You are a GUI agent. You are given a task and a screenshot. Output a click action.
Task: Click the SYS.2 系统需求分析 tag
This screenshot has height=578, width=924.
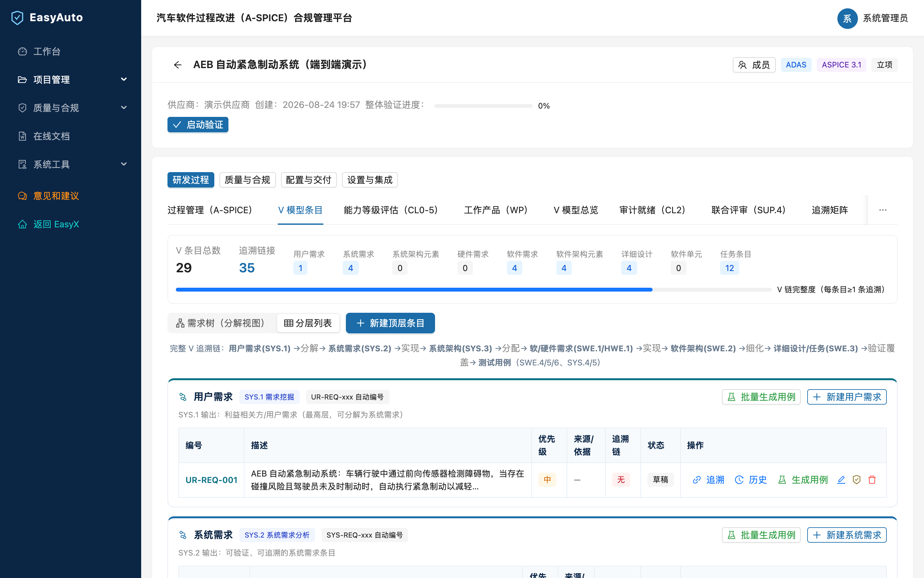pyautogui.click(x=277, y=535)
